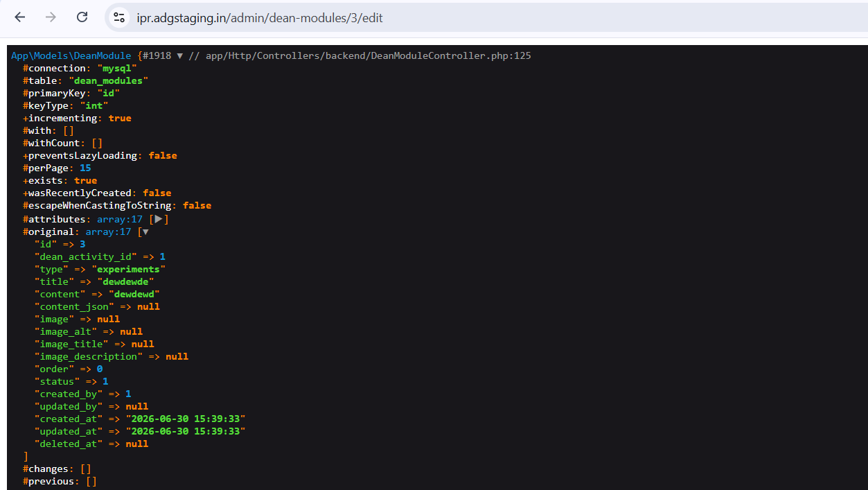The image size is (868, 490).
Task: Go back with the browser back arrow
Action: coord(19,17)
